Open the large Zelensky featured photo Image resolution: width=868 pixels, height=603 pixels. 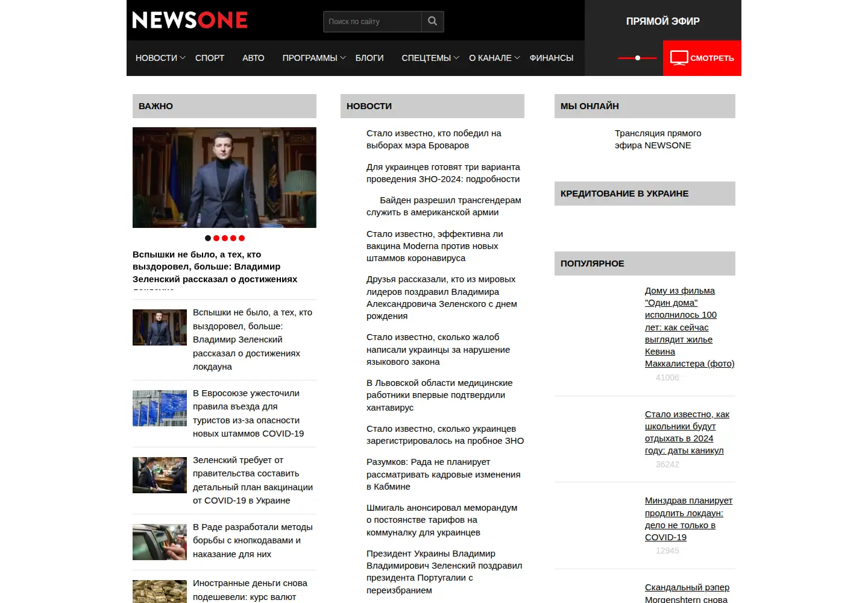click(224, 177)
